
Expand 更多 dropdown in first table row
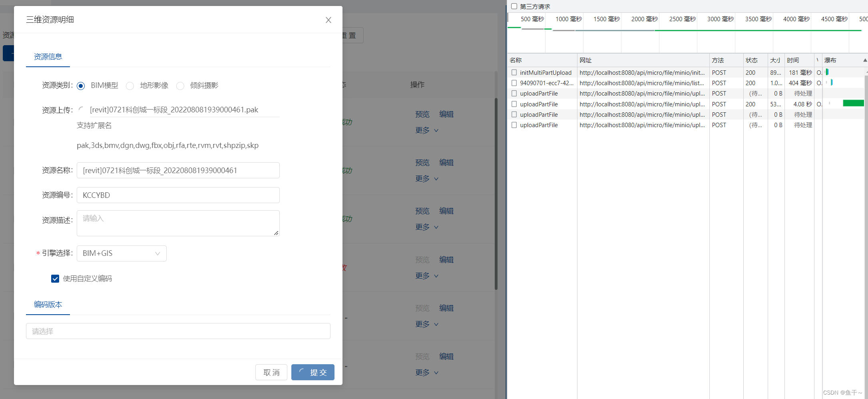[427, 130]
